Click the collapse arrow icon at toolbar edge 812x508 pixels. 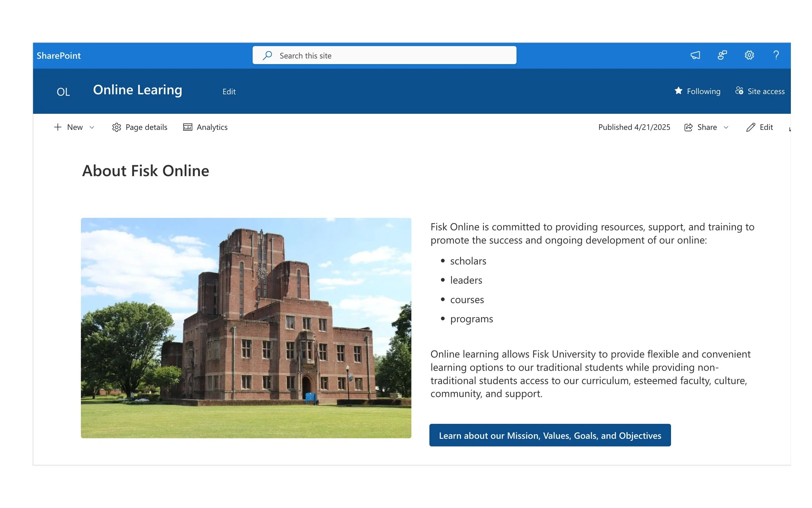790,129
